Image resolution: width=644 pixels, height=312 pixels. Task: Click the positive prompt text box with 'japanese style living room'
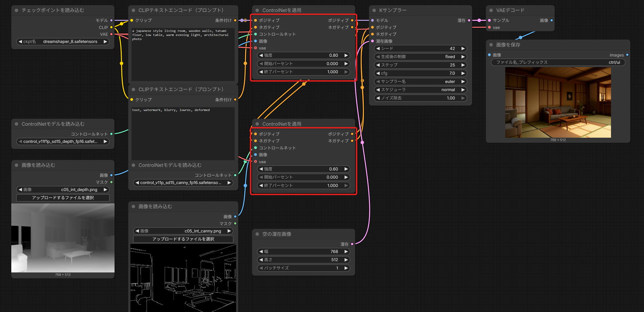(183, 54)
